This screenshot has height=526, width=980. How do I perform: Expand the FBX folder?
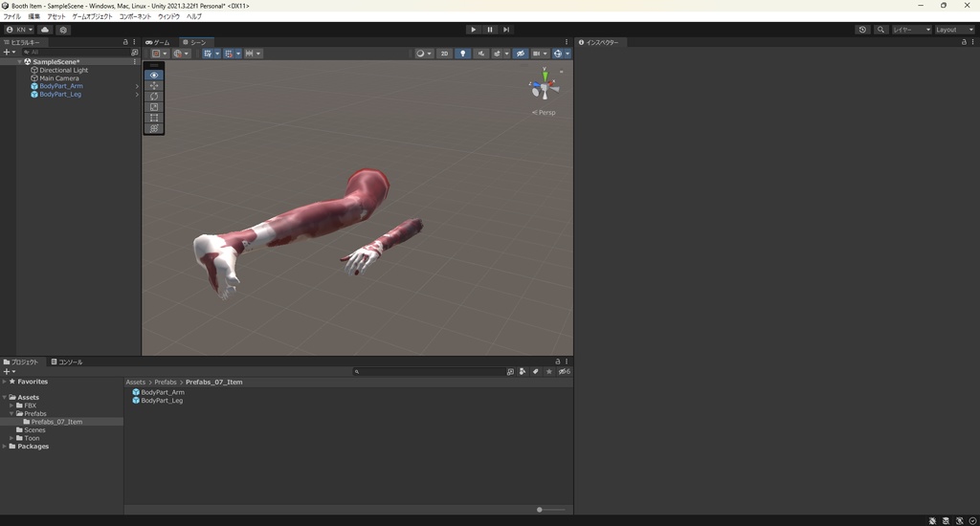click(x=11, y=405)
